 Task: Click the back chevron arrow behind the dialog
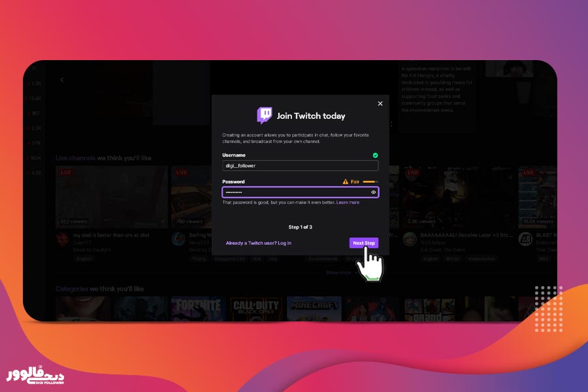coord(62,80)
